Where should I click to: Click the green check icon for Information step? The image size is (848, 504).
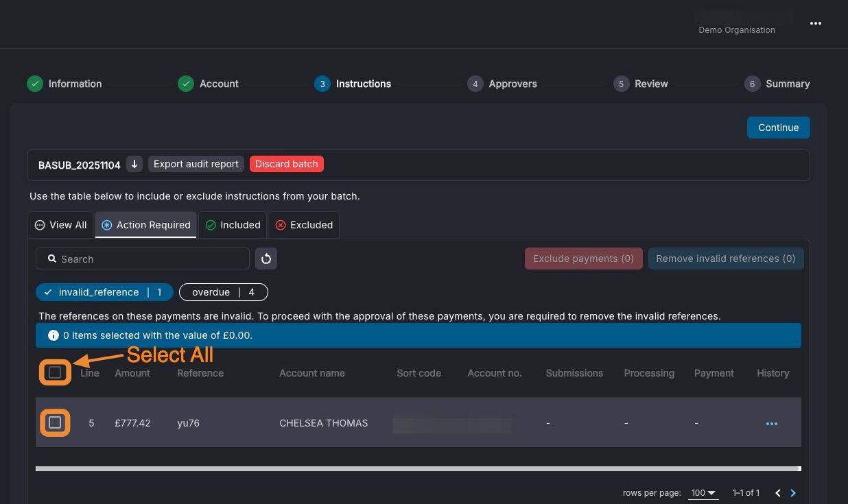[x=35, y=84]
